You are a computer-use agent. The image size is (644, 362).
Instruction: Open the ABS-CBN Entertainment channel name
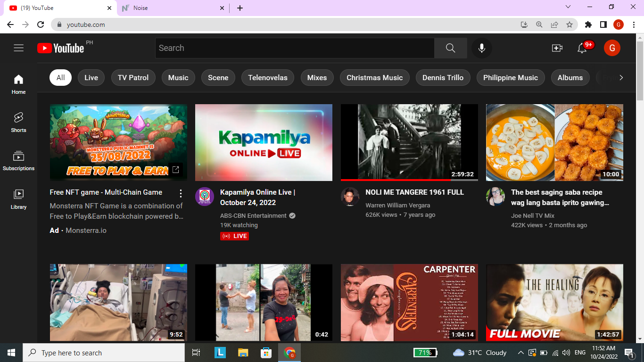click(x=253, y=216)
